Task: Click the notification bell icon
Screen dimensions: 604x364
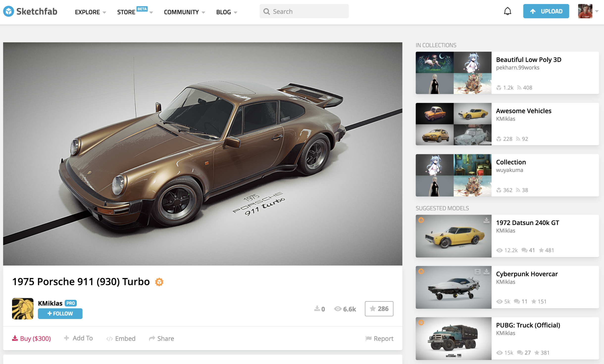Action: [x=507, y=12]
